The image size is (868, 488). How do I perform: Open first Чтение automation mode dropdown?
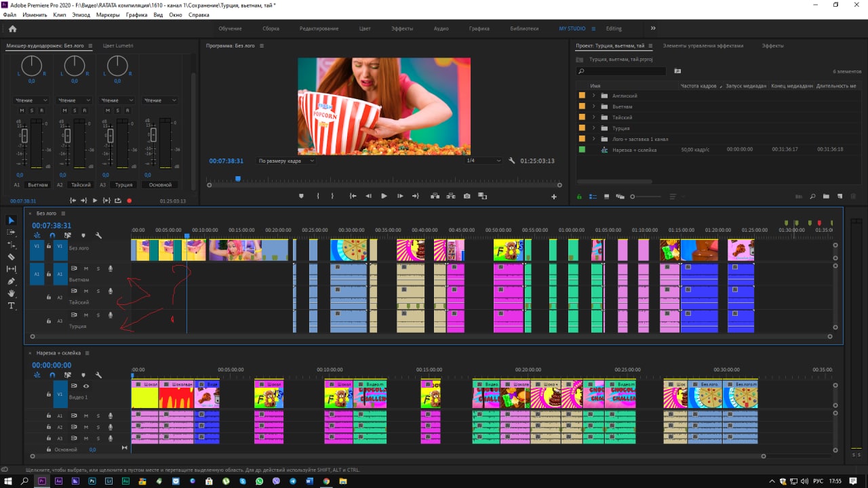click(31, 100)
